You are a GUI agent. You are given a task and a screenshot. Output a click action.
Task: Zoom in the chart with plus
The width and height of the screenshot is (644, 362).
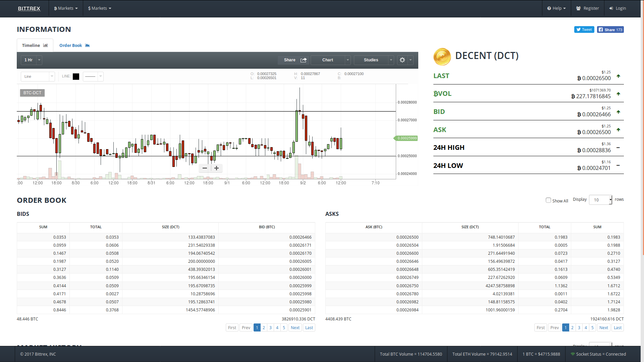tap(217, 168)
